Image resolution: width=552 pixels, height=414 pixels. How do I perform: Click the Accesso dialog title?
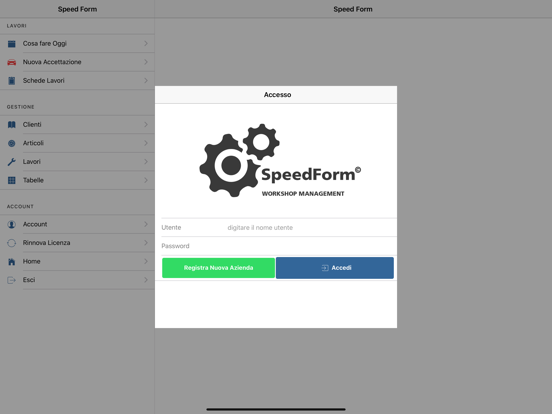coord(277,95)
